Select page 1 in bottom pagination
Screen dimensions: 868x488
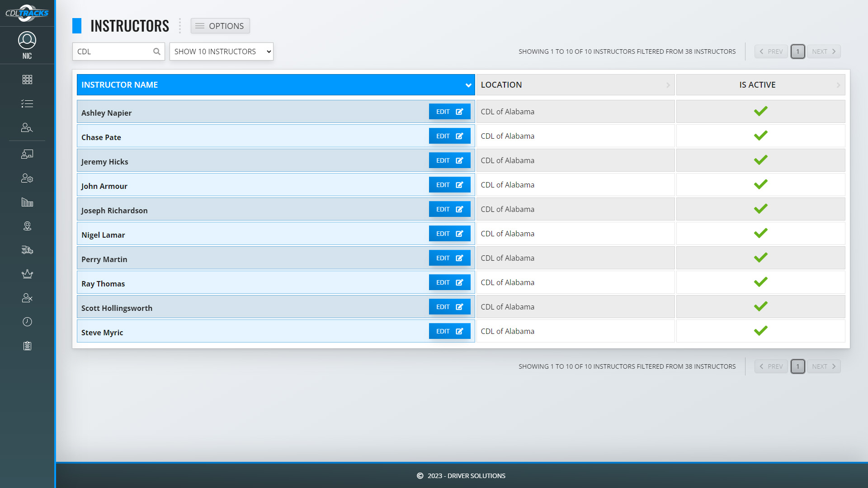click(x=797, y=366)
